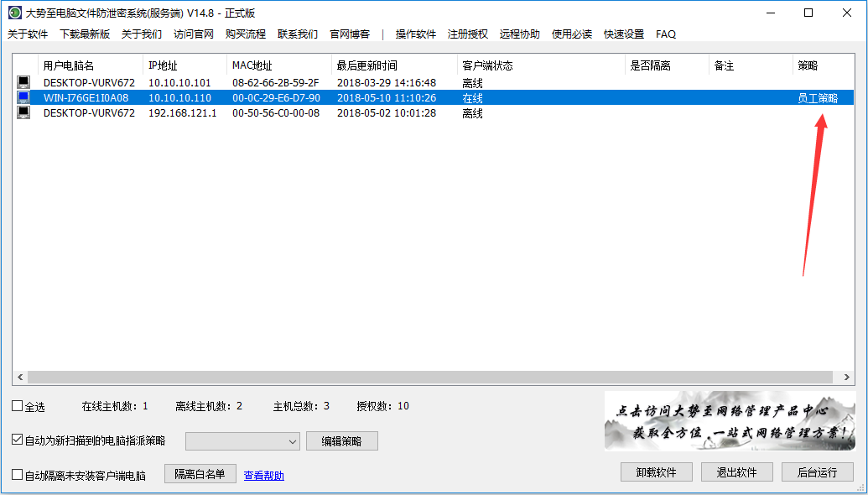Viewport: 868px width, 495px height.
Task: Click the 隔离白名单 button
Action: click(x=200, y=474)
